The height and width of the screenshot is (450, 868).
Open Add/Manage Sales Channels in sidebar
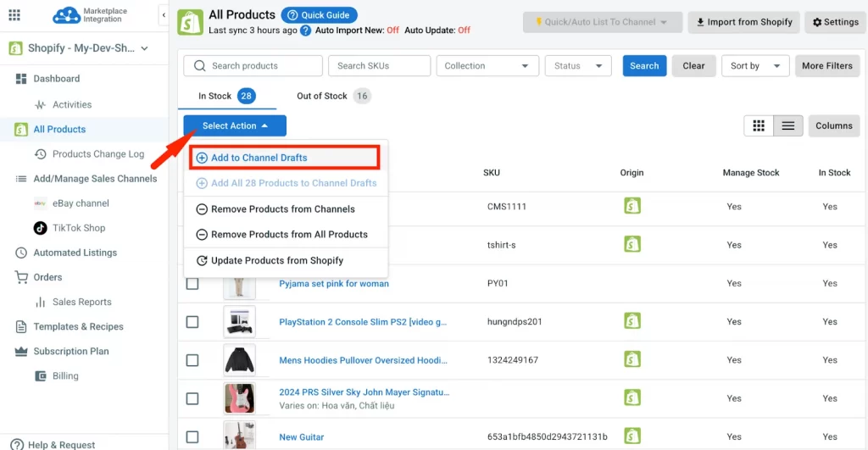point(95,179)
